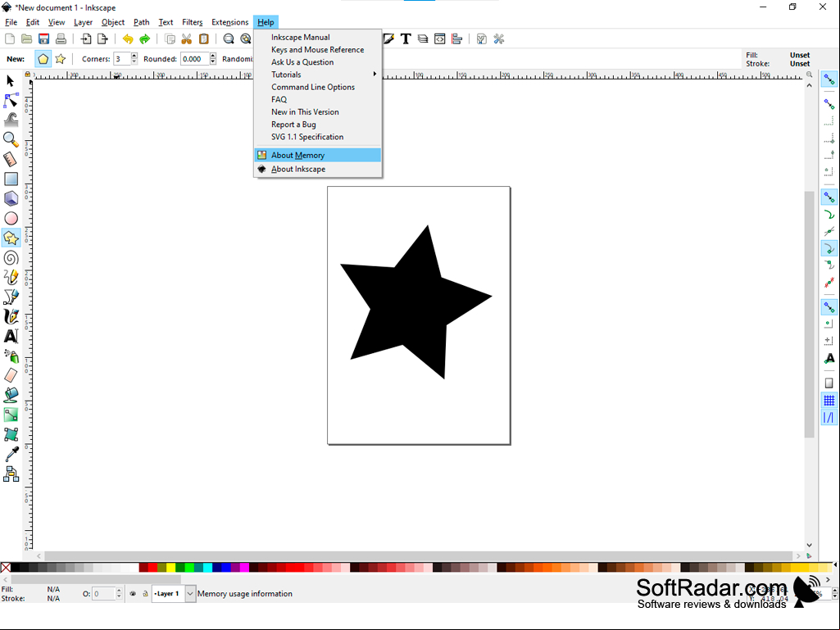Image resolution: width=840 pixels, height=630 pixels.
Task: Choose About Memory from Help menu
Action: [318, 156]
